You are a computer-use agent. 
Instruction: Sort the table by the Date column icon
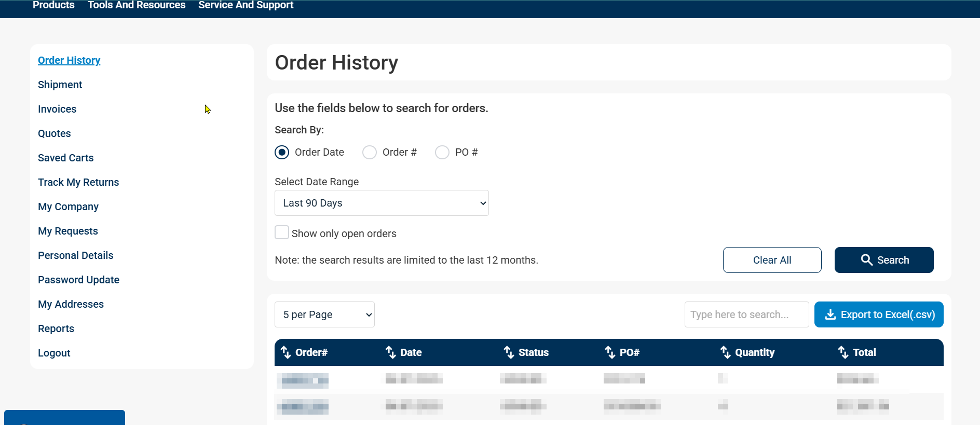click(390, 352)
